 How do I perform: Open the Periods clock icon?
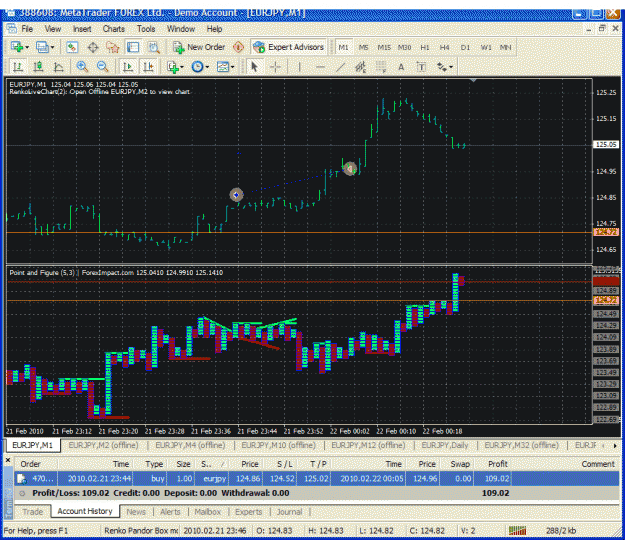[x=197, y=67]
